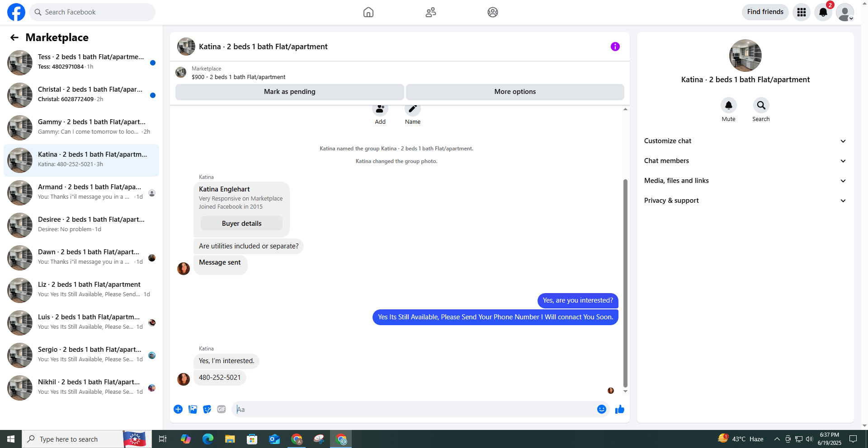Image resolution: width=868 pixels, height=448 pixels.
Task: Open Microsoft Edge from taskbar
Action: [x=208, y=439]
